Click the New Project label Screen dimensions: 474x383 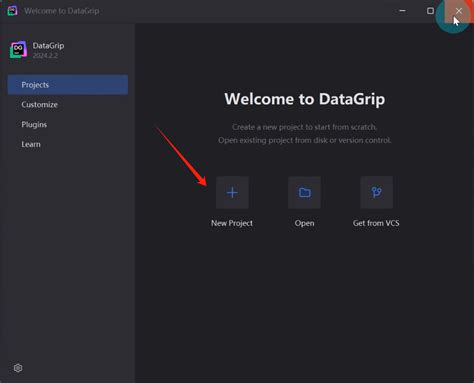[232, 223]
